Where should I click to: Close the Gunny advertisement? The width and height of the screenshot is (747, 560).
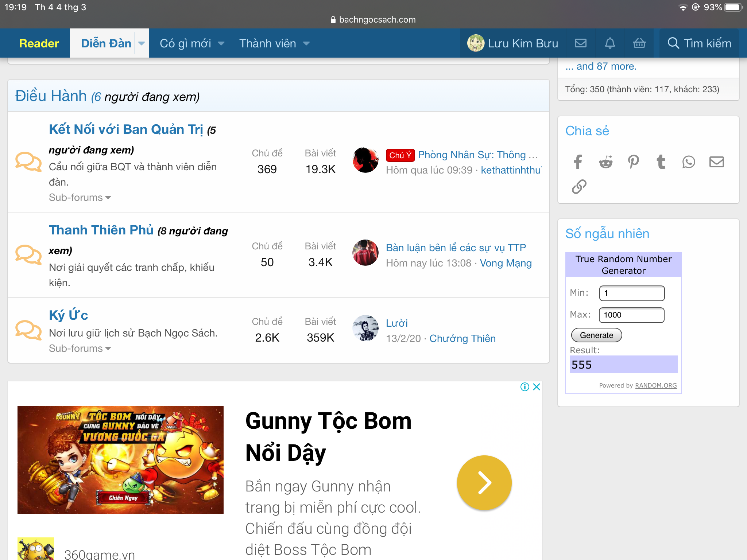(536, 387)
